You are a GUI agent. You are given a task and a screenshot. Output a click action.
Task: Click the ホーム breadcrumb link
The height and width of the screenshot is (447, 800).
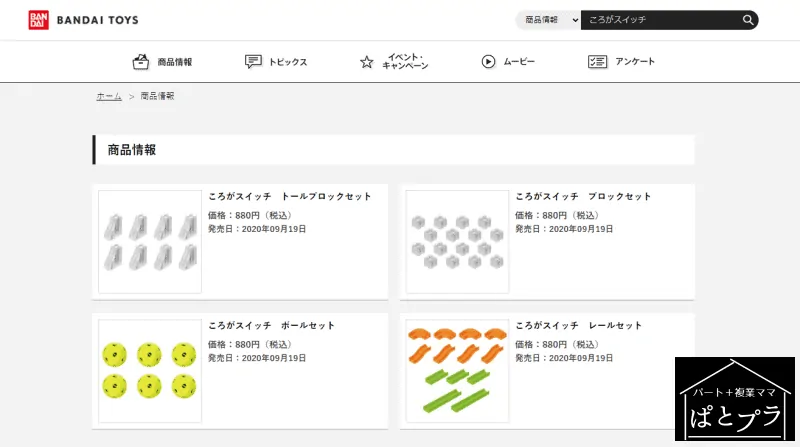click(x=109, y=96)
